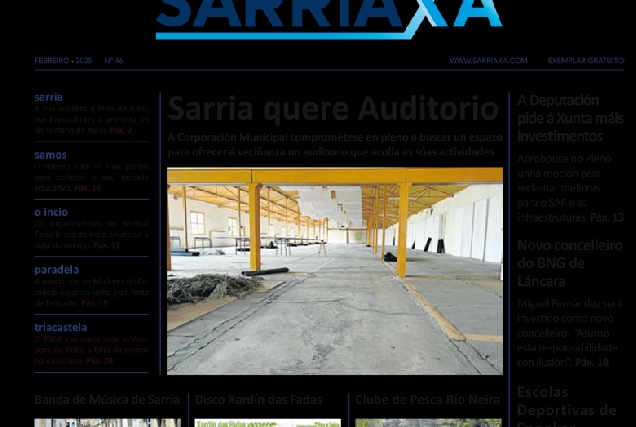Image resolution: width=636 pixels, height=427 pixels.
Task: Click the 'Sarria quere Auditorio' headline
Action: tap(333, 108)
